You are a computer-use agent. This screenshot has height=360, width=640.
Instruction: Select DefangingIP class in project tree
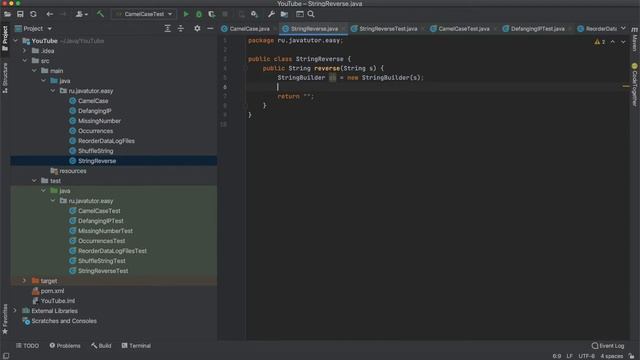click(x=95, y=111)
